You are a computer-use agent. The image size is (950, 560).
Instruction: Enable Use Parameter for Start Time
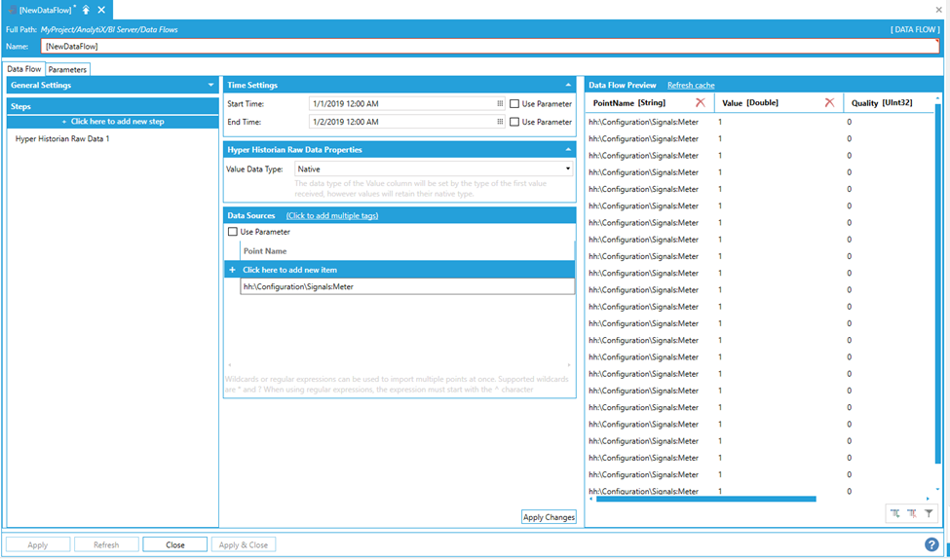pos(514,104)
